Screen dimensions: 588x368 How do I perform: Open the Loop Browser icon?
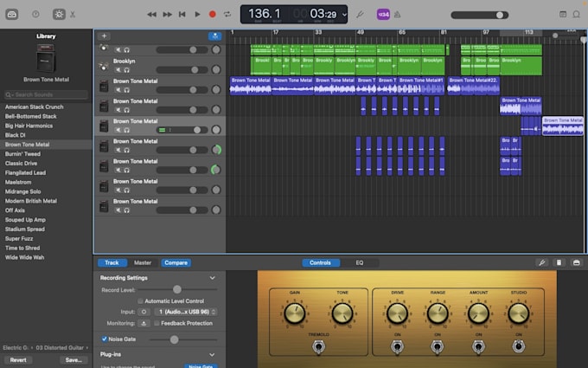tap(577, 14)
